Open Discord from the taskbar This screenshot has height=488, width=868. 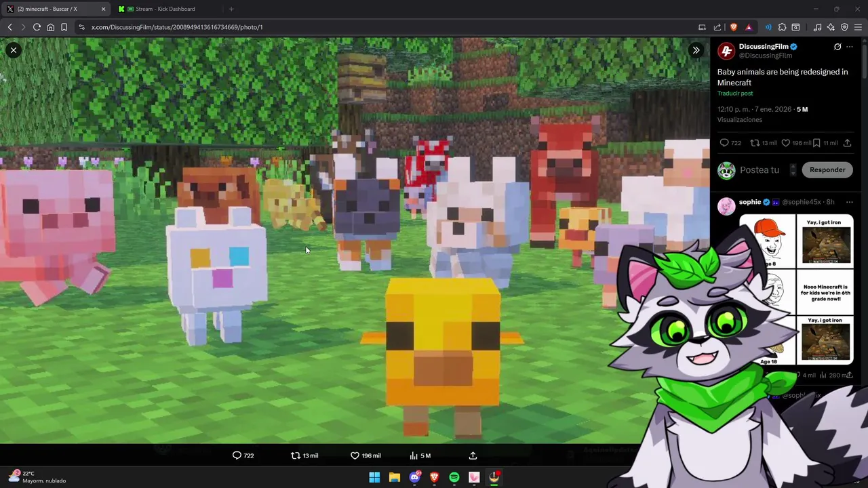pos(414,477)
